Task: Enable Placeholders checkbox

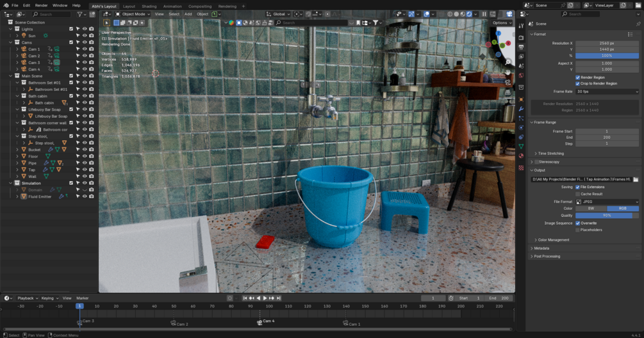Action: pos(577,230)
